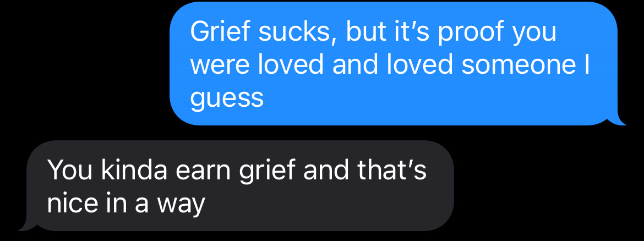The height and width of the screenshot is (241, 644).
Task: Click the word 'someone' in sent message
Action: click(519, 64)
